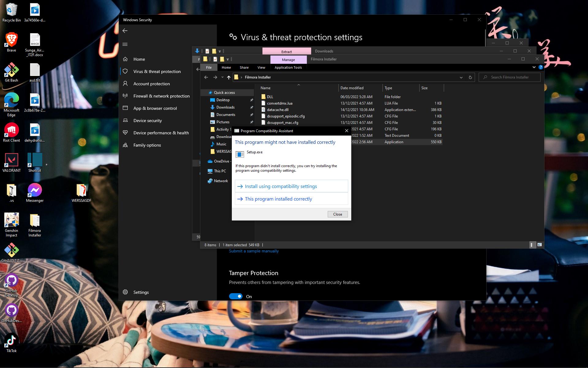Close the Program Compatibility Assistant dialog

coord(337,214)
